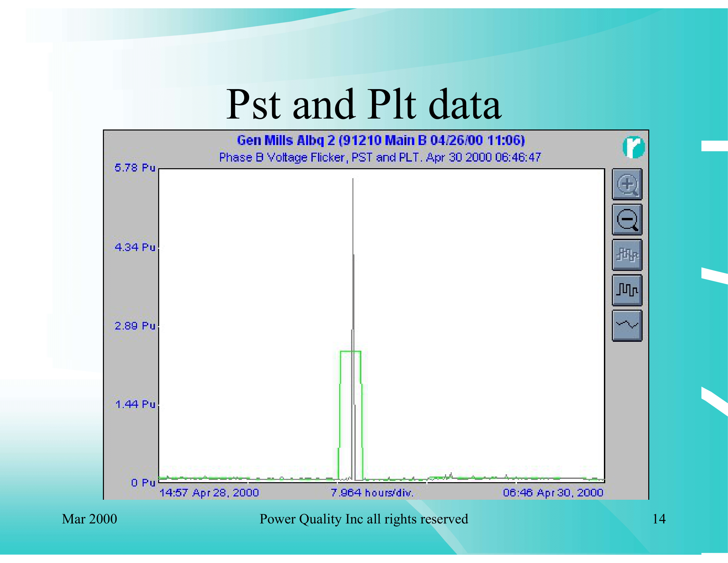This screenshot has width=728, height=563.
Task: Click the 7.964 hours/div. scale label
Action: tap(372, 493)
